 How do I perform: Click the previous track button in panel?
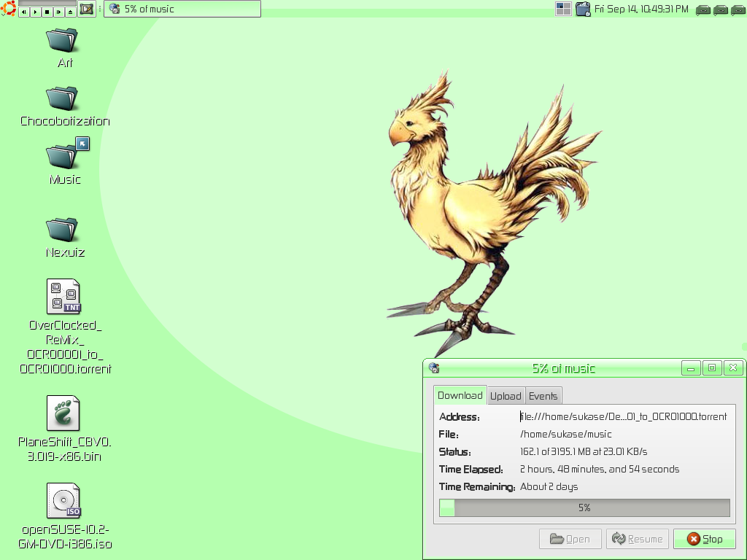point(24,12)
